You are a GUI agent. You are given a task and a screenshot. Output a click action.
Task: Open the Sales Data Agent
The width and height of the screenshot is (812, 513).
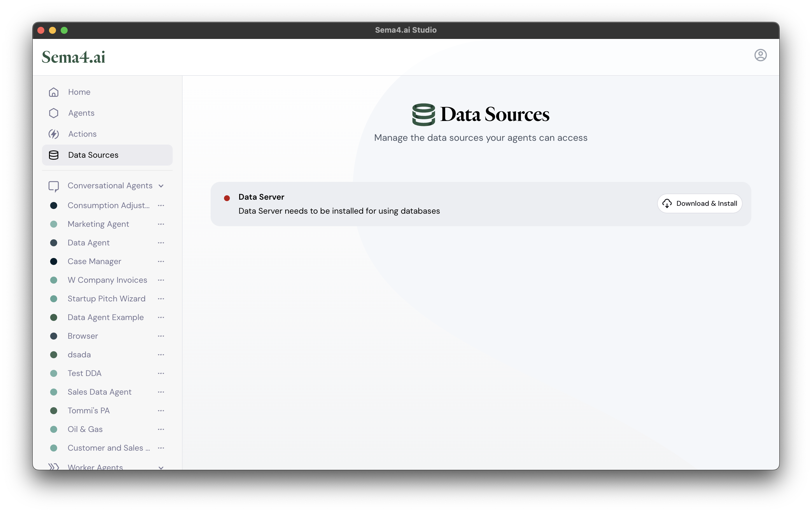99,392
